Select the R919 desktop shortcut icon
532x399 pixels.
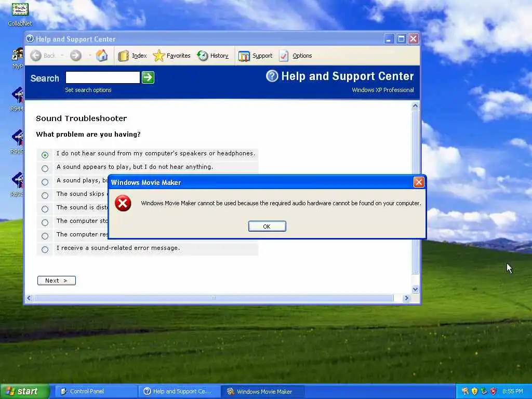coord(18,137)
